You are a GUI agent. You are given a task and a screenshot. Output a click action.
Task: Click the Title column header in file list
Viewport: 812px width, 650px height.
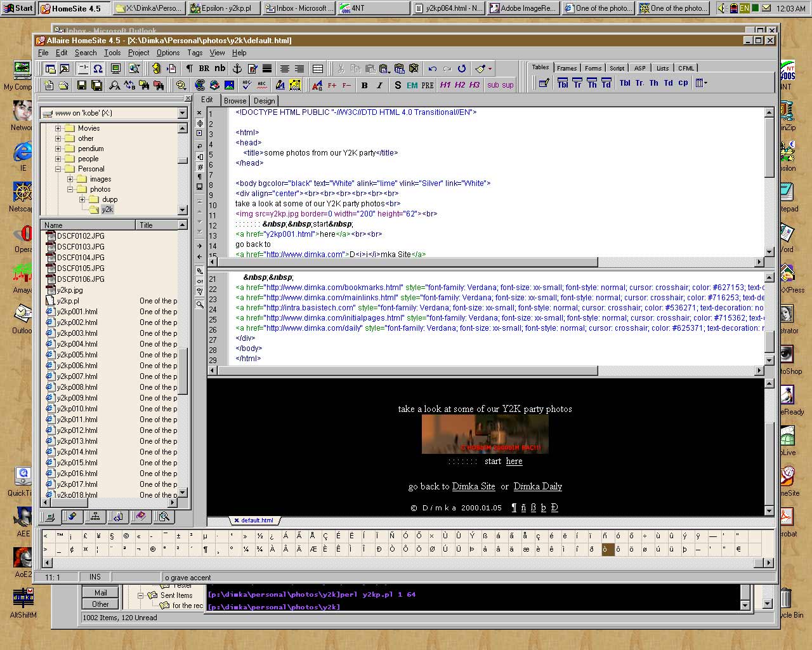point(157,225)
